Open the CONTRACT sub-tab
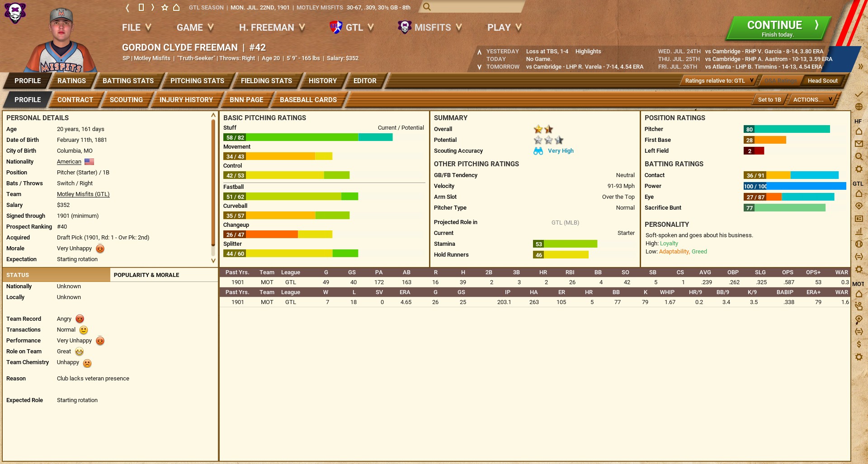This screenshot has width=868, height=464. coord(75,100)
